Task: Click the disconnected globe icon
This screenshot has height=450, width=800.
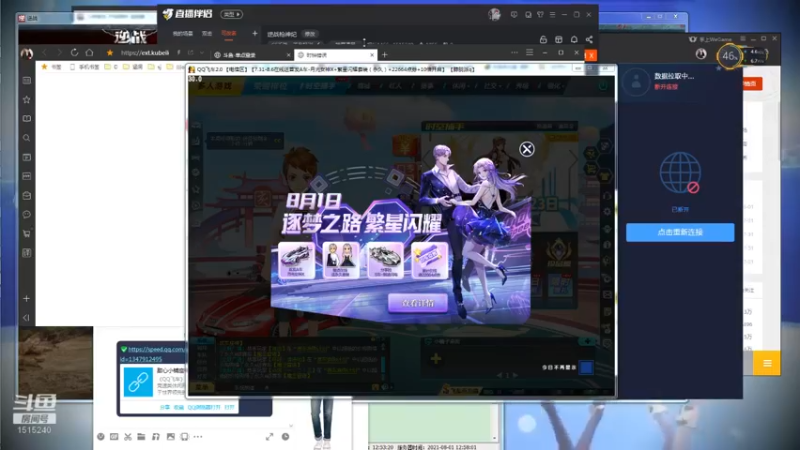Action: pyautogui.click(x=680, y=172)
